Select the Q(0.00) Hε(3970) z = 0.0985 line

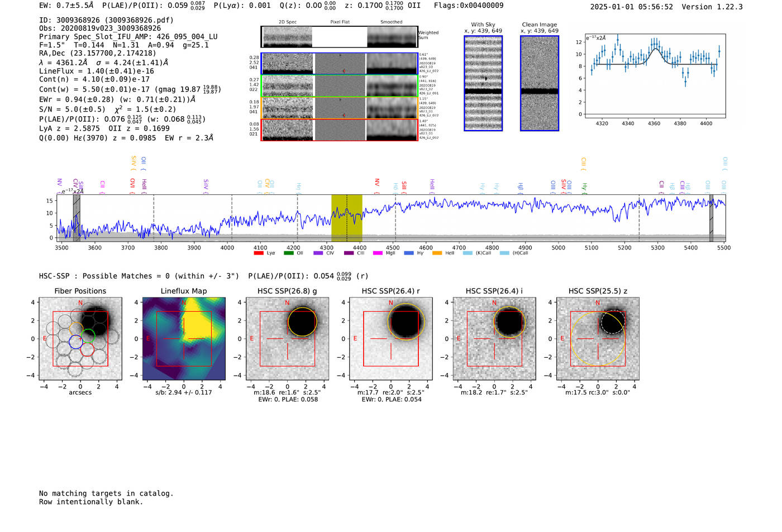pos(126,138)
